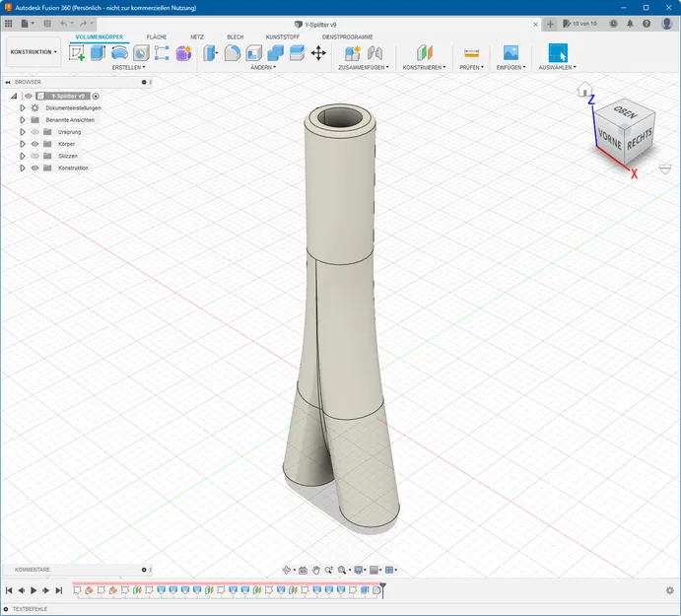Screen dimensions: 681x616
Task: Click the home view icon near ViewCube
Action: pos(583,89)
